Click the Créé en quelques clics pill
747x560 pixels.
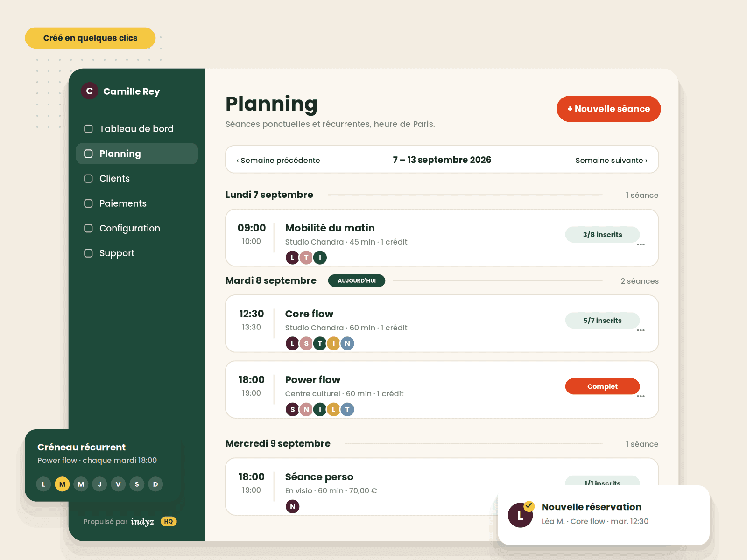[x=90, y=38]
